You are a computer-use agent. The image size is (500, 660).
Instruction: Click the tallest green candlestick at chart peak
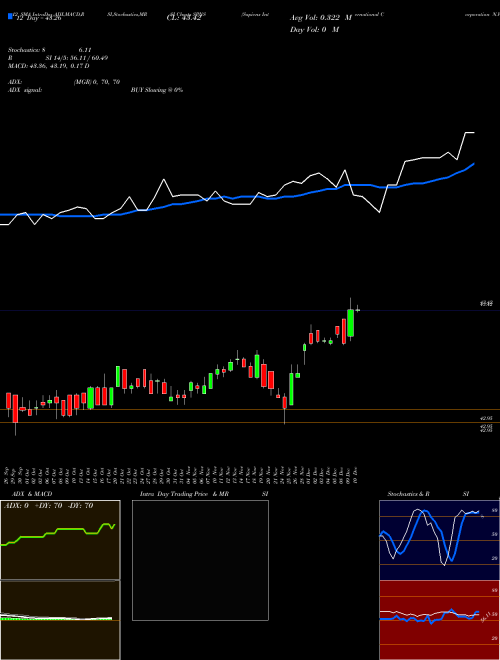click(x=351, y=323)
